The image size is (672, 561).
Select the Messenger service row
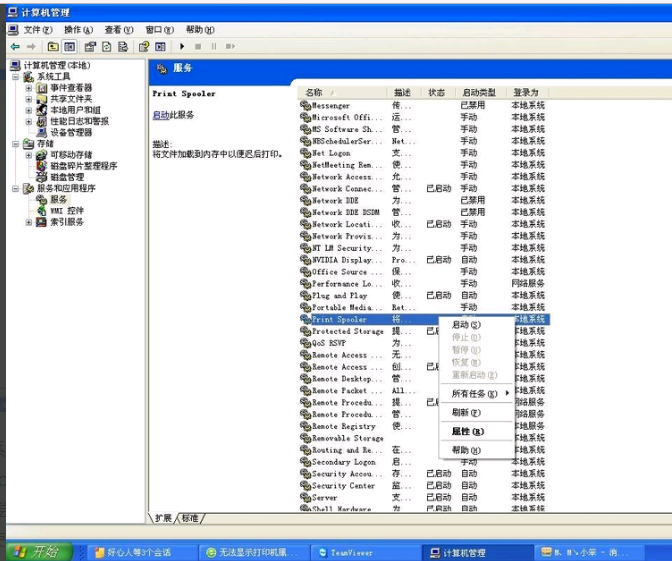[x=424, y=105]
